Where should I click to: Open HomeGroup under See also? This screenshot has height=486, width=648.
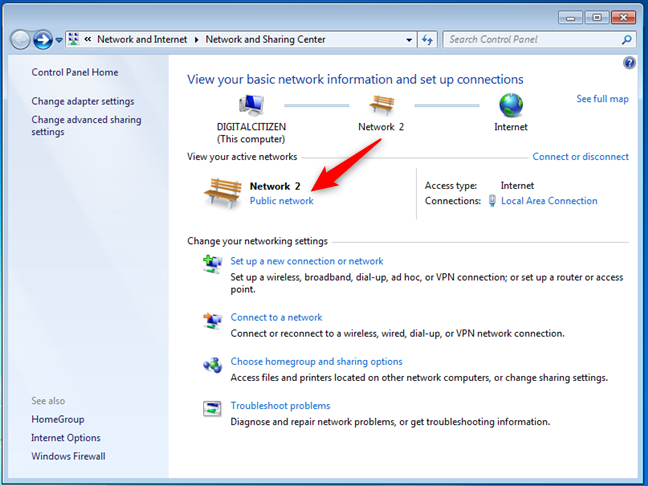click(x=58, y=419)
